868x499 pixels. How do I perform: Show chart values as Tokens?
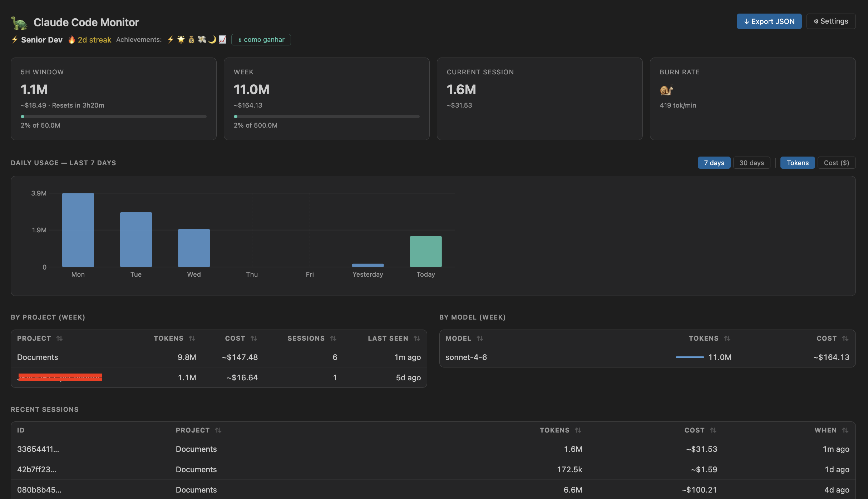pyautogui.click(x=798, y=163)
